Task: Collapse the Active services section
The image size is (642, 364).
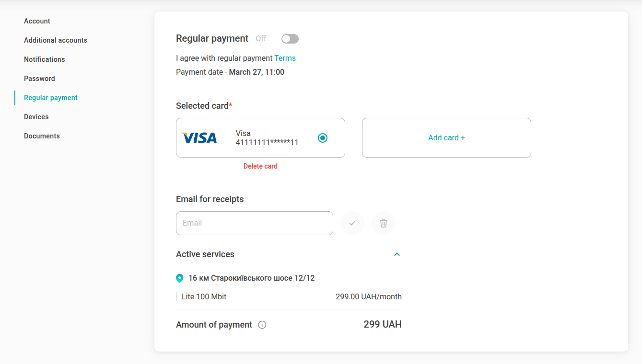Action: (x=397, y=254)
